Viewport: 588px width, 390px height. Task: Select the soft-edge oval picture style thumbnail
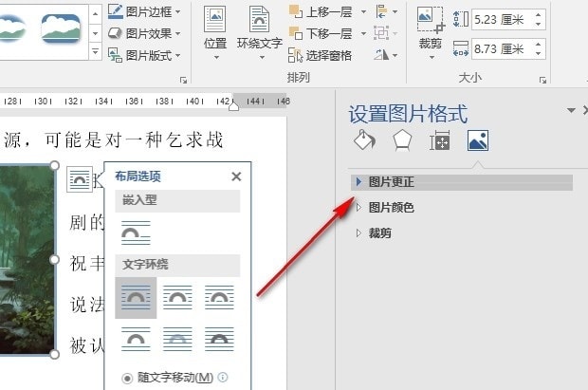12,28
